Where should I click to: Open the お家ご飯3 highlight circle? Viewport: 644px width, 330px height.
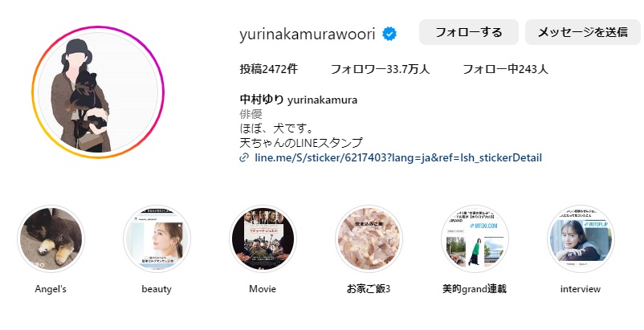pyautogui.click(x=369, y=239)
